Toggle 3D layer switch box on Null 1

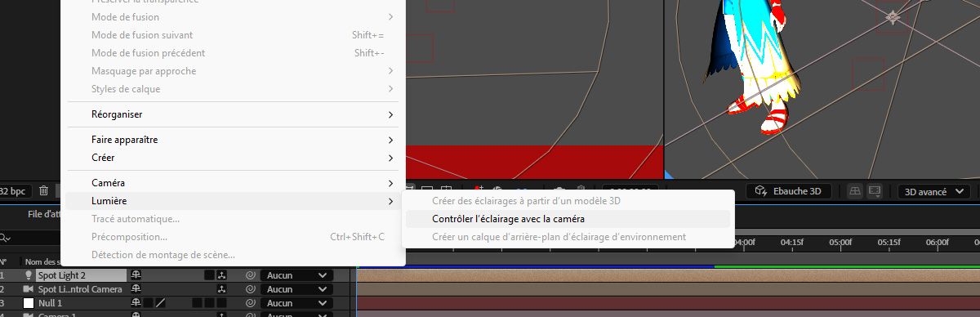pyautogui.click(x=221, y=303)
